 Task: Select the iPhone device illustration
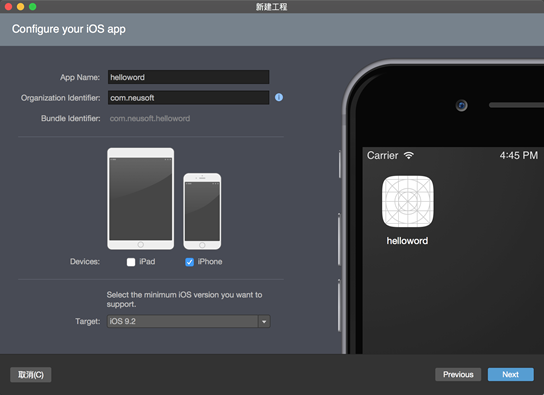pyautogui.click(x=202, y=211)
